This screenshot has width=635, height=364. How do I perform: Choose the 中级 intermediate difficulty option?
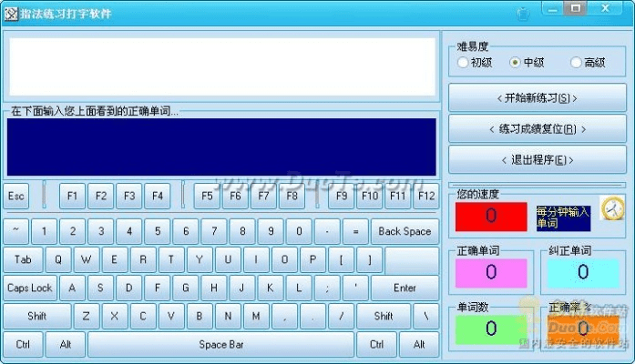pyautogui.click(x=516, y=63)
